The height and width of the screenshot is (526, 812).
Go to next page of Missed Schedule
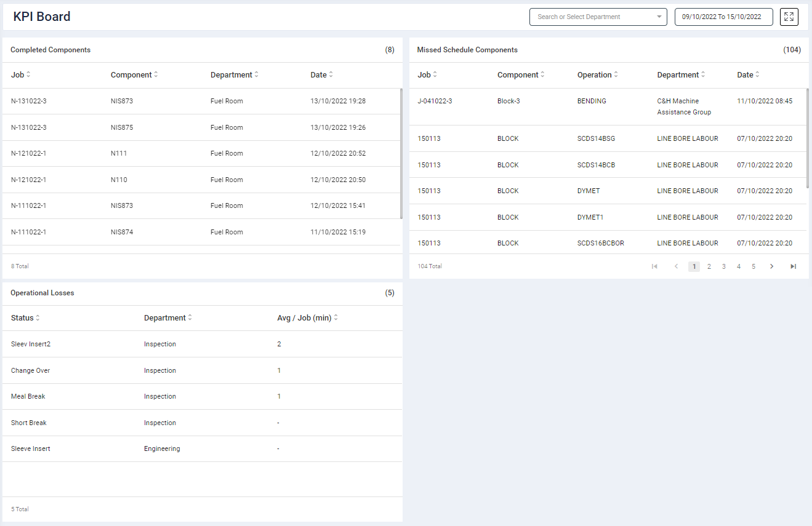[x=771, y=266]
